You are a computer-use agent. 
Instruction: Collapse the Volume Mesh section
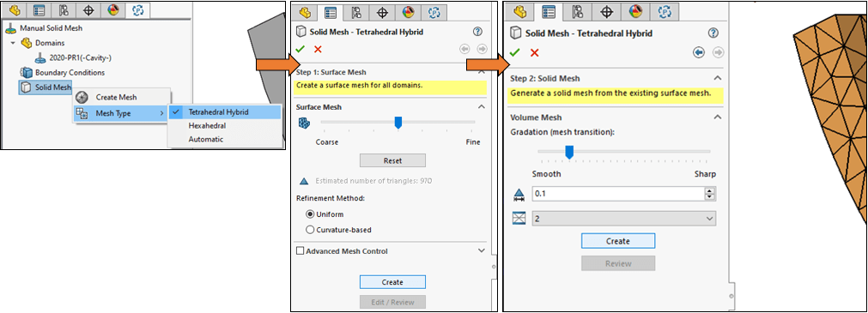click(718, 117)
